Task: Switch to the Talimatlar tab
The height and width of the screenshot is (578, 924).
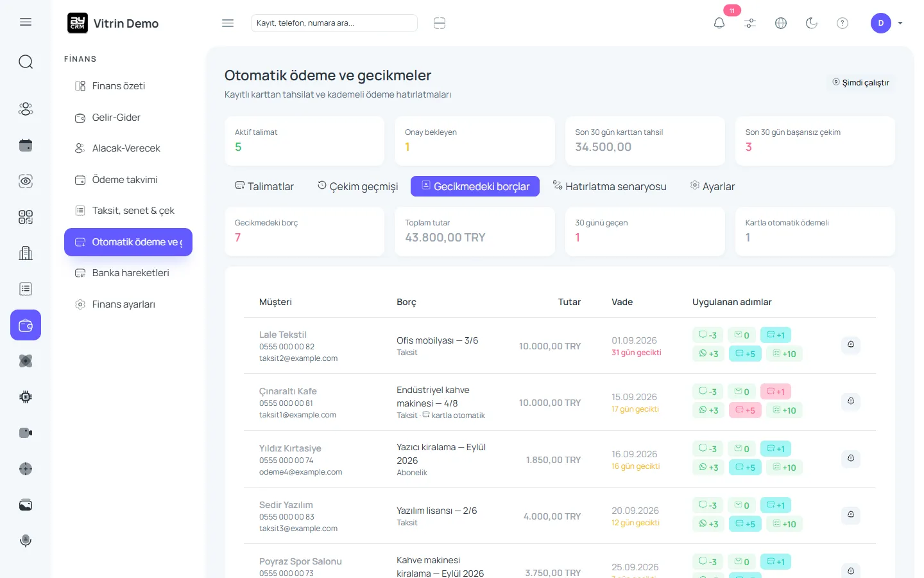Action: coord(264,186)
